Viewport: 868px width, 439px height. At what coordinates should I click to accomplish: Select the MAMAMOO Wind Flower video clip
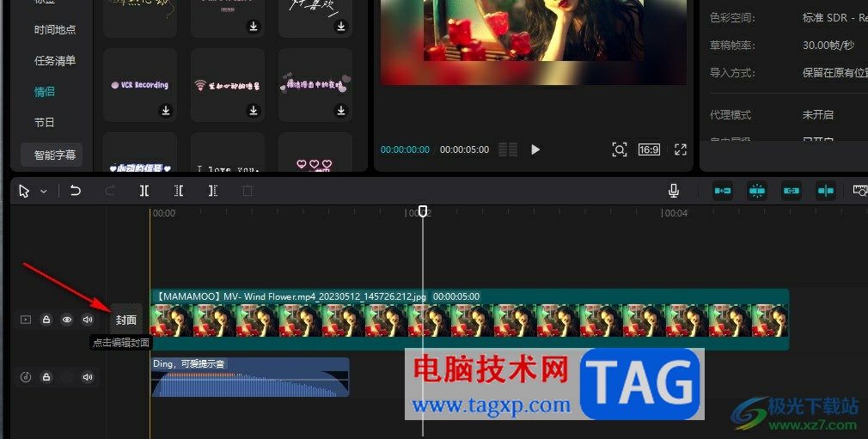(x=469, y=320)
